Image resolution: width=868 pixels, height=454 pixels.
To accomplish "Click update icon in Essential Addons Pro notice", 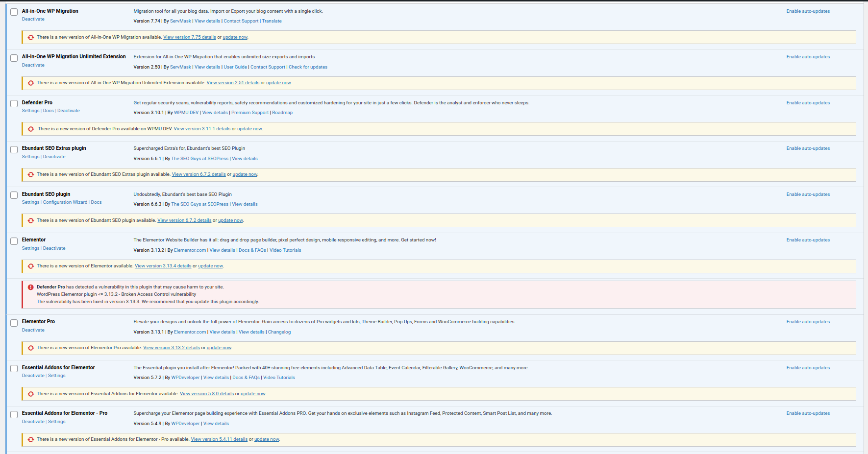I will (x=31, y=439).
